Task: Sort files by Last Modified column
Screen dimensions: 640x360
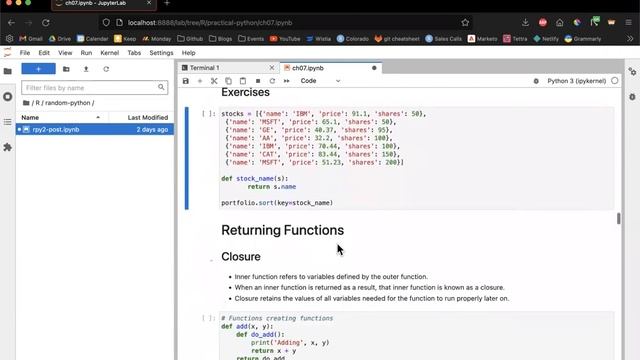Action: tap(147, 118)
